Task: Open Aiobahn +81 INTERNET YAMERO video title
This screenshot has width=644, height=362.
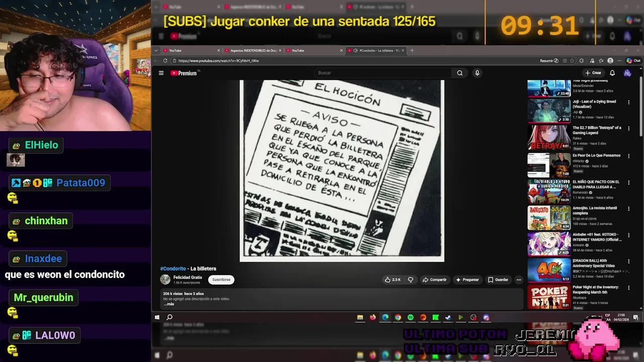Action: (x=597, y=237)
